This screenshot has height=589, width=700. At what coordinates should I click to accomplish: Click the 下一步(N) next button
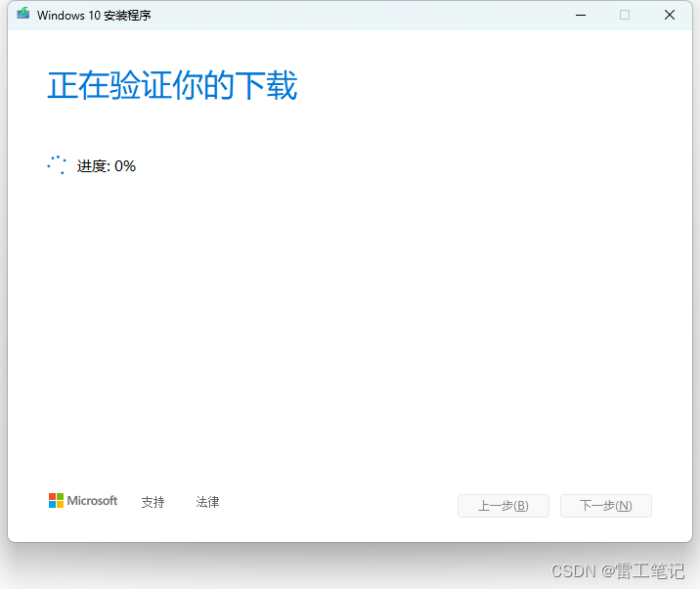[606, 506]
